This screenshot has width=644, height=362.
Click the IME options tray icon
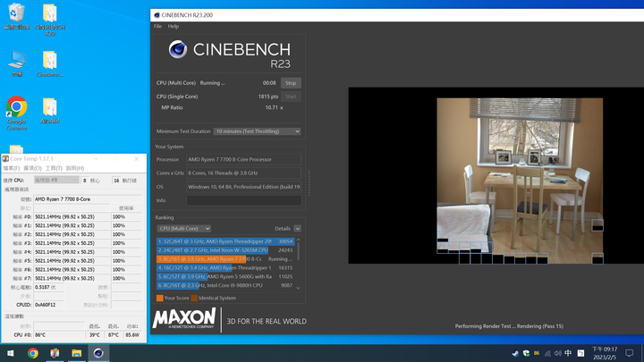point(580,353)
